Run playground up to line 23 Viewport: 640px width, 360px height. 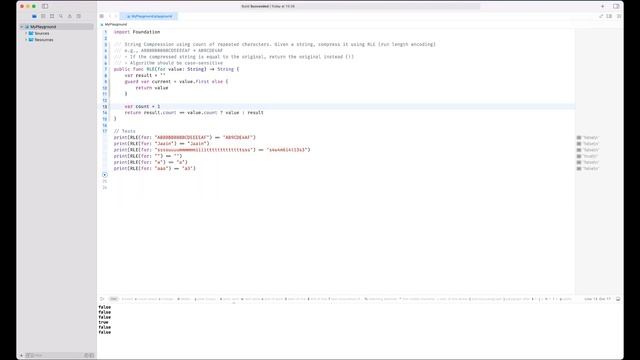click(x=105, y=175)
